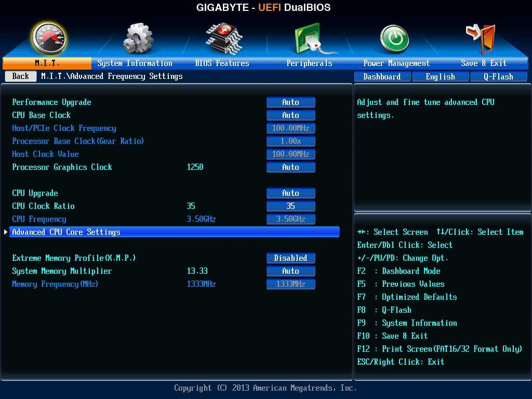Change Processor Graphics Clock Auto setting

pyautogui.click(x=290, y=167)
